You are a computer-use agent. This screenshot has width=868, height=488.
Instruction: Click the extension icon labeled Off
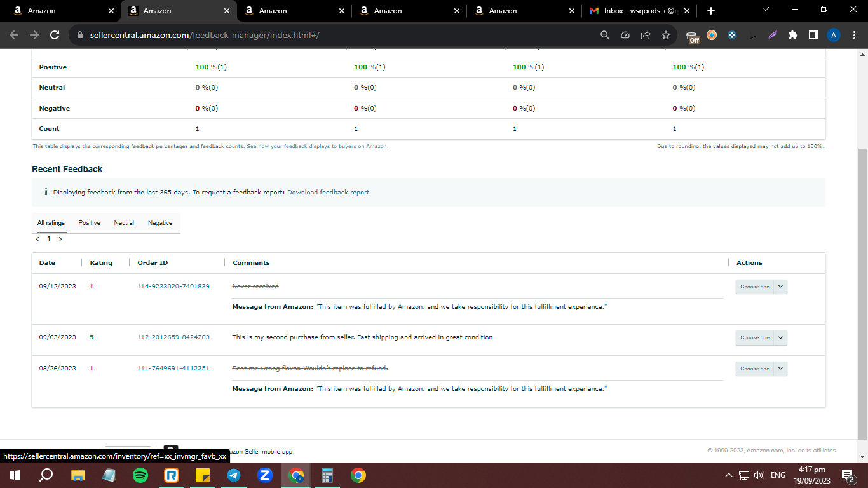click(693, 36)
